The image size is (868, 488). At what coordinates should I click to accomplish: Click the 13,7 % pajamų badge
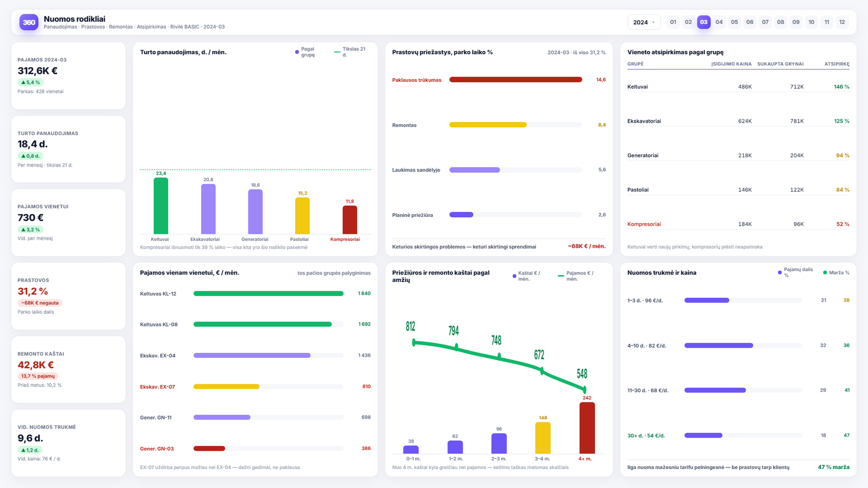pyautogui.click(x=38, y=376)
